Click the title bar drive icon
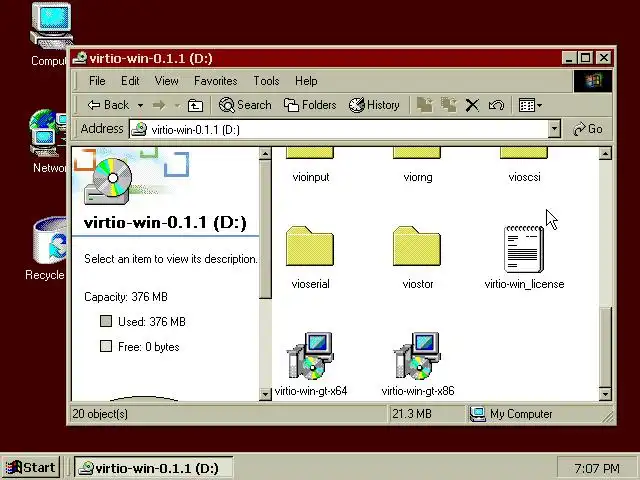640x480 pixels. 80,58
